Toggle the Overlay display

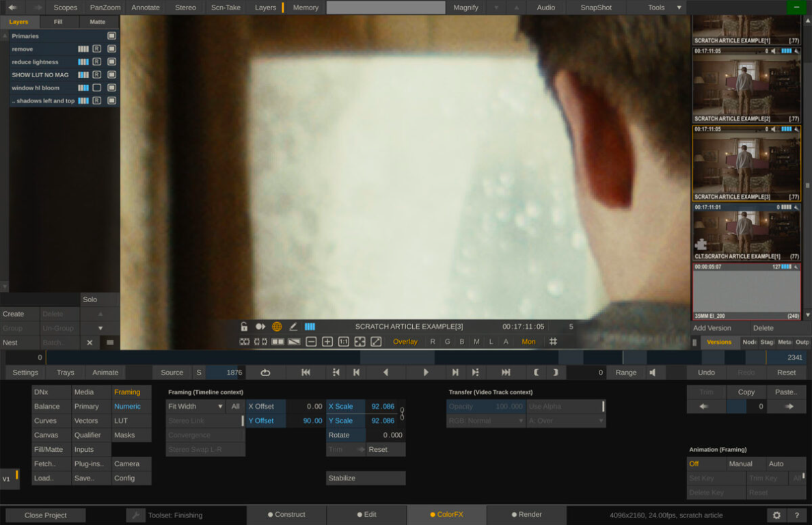click(405, 342)
